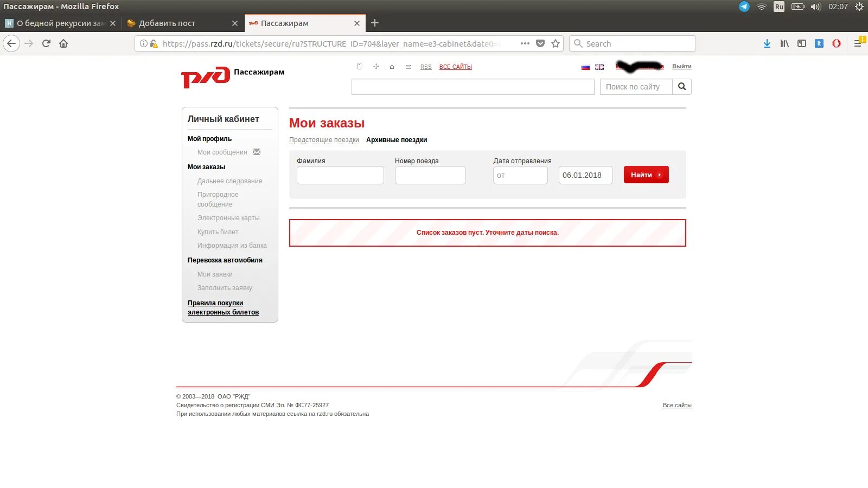Open Дальнее следование in sidebar
Screen dimensions: 868x488
pyautogui.click(x=230, y=181)
